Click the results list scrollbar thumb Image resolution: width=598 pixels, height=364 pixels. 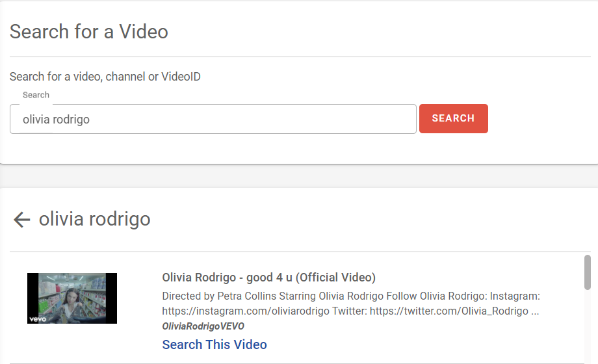tap(588, 272)
